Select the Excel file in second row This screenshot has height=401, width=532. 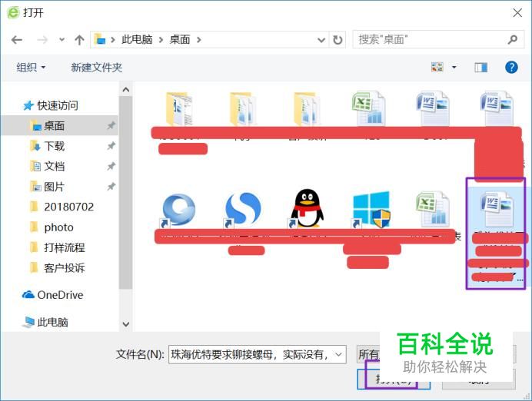coord(433,210)
